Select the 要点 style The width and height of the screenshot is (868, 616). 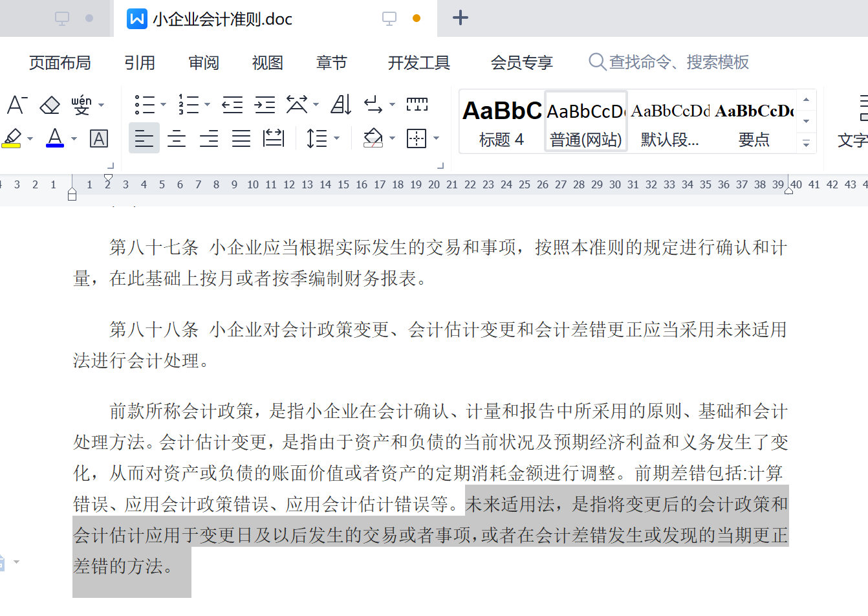pos(754,122)
